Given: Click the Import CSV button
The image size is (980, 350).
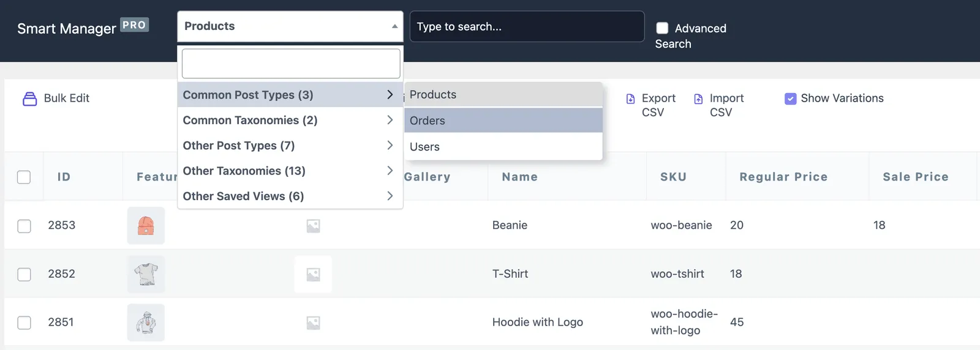Looking at the screenshot, I should (x=718, y=105).
